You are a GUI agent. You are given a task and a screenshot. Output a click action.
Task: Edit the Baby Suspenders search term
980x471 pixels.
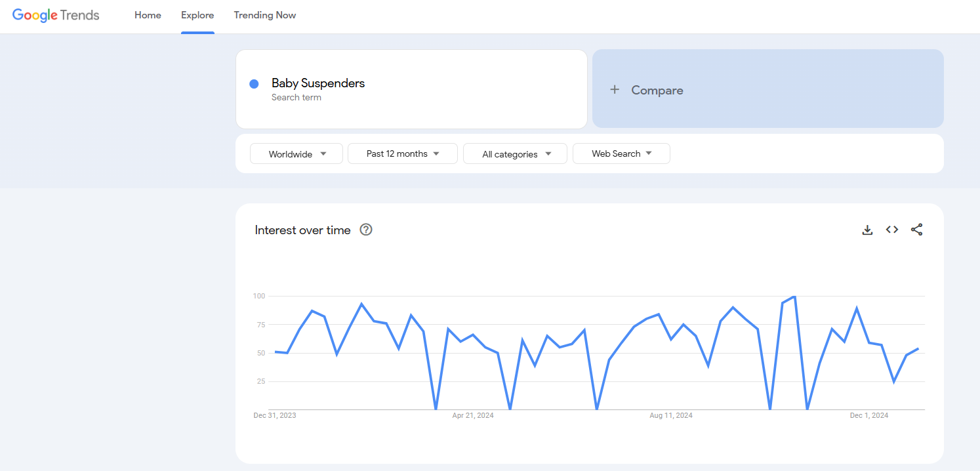[318, 83]
